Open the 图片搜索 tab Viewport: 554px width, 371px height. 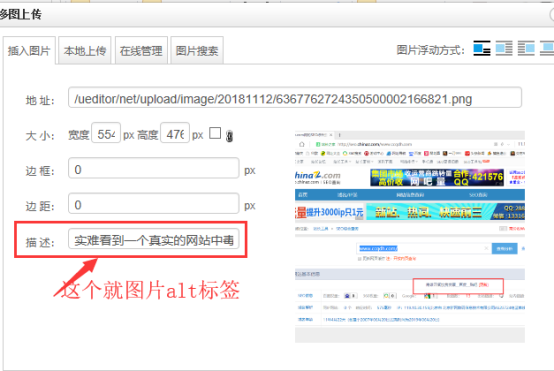197,51
